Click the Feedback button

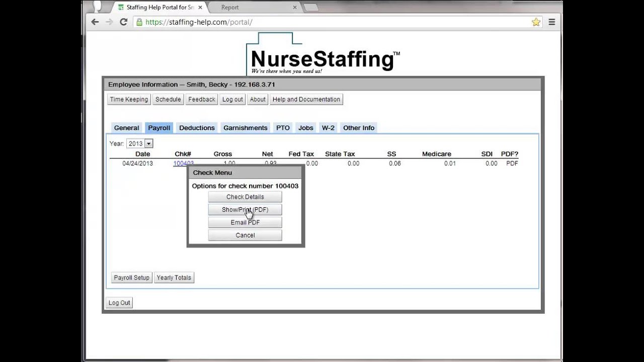tap(202, 100)
